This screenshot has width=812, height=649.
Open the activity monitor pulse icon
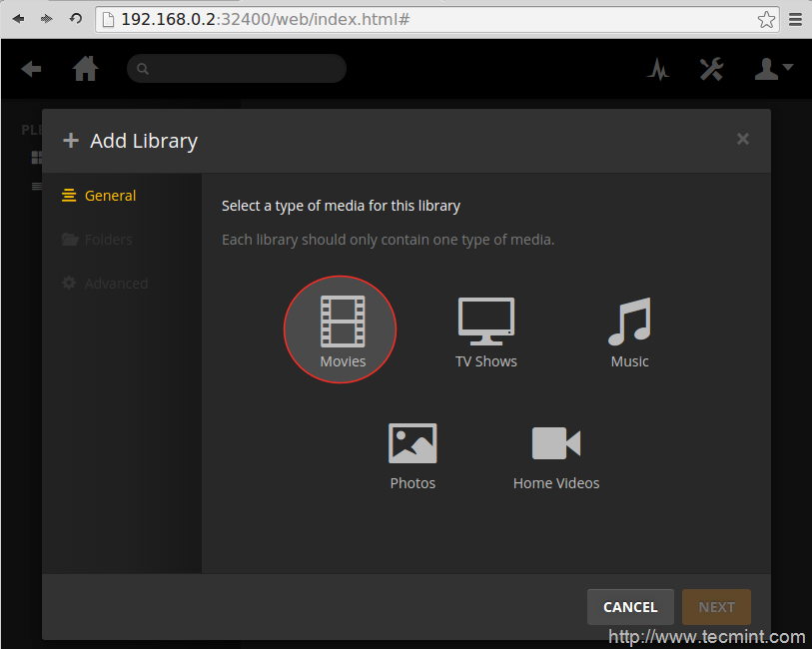[657, 69]
